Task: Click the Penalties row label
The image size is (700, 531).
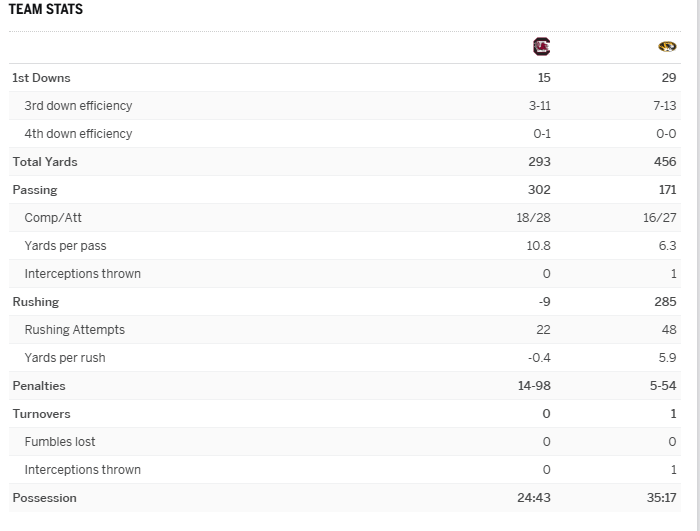Action: [38, 386]
